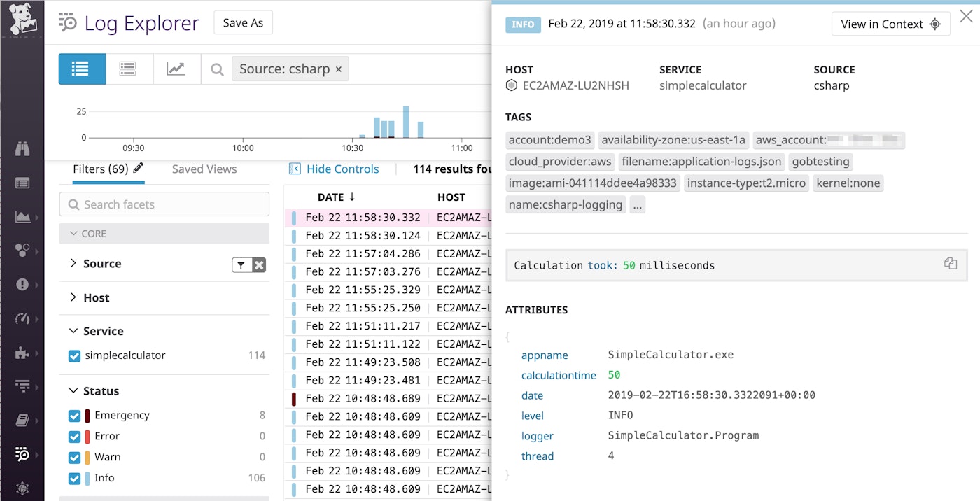Open the Logs sidebar icon
The height and width of the screenshot is (501, 980).
click(x=22, y=454)
